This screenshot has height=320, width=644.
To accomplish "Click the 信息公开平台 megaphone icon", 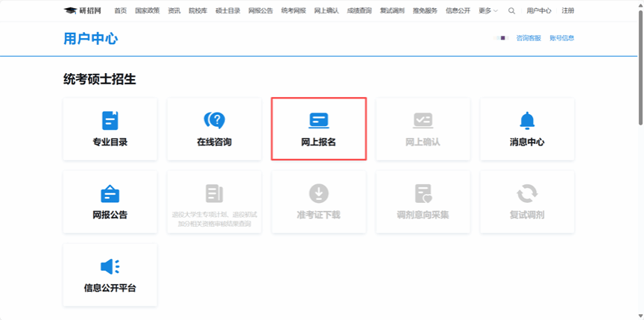I will tap(110, 266).
